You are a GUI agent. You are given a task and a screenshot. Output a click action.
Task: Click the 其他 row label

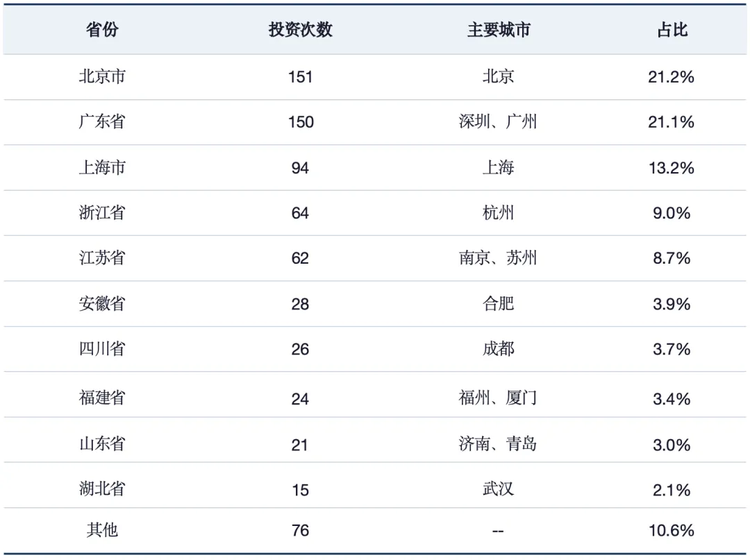click(x=102, y=530)
